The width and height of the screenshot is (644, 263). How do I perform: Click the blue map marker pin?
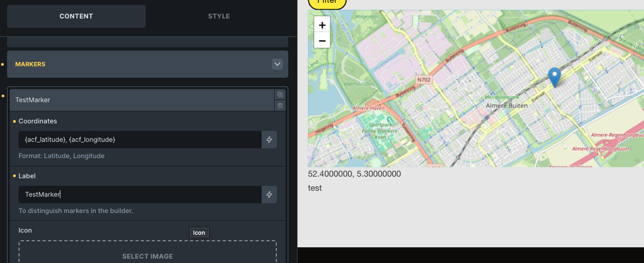click(x=554, y=77)
